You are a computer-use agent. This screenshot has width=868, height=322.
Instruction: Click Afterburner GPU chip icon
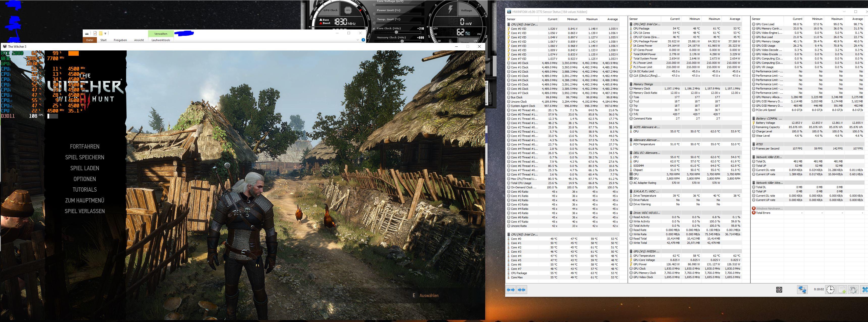point(348,10)
